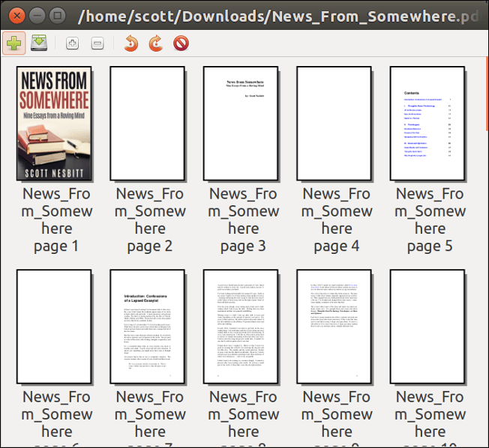Select the book cover thumbnail, page 1
The width and height of the screenshot is (489, 448).
click(x=54, y=124)
